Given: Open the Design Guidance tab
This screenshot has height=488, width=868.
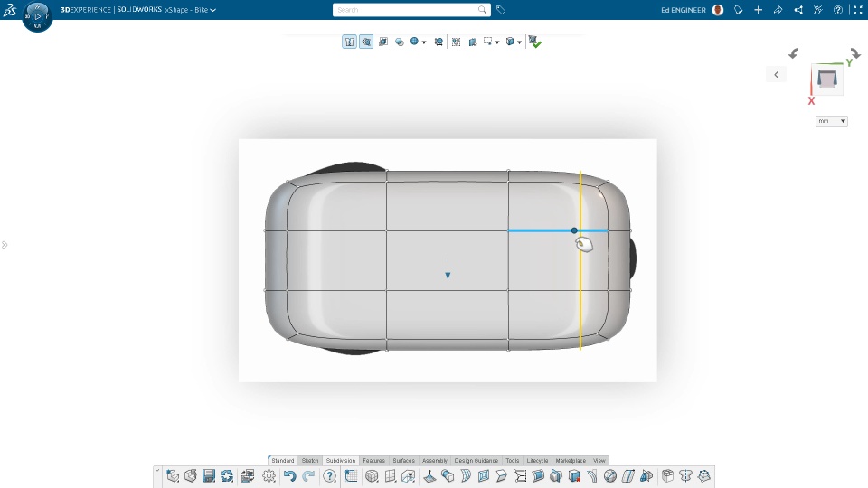Looking at the screenshot, I should tap(476, 460).
